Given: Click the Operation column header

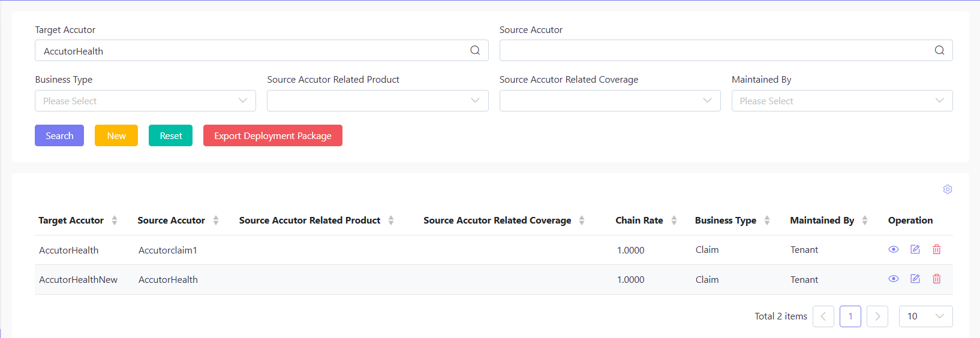Looking at the screenshot, I should pyautogui.click(x=910, y=221).
